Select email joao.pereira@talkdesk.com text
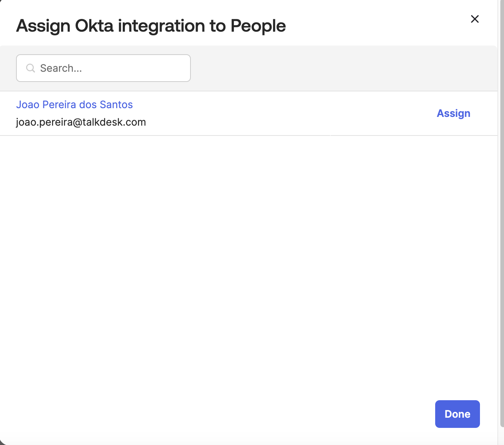 [x=81, y=122]
